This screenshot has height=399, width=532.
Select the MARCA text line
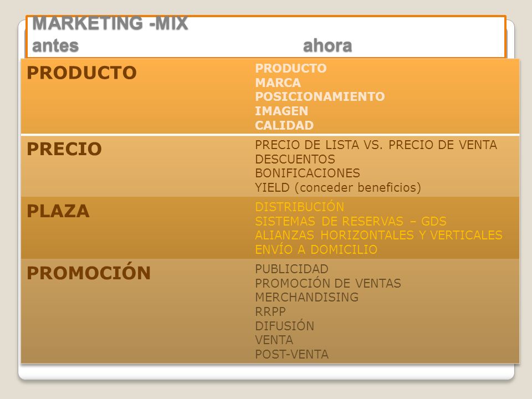tap(278, 83)
